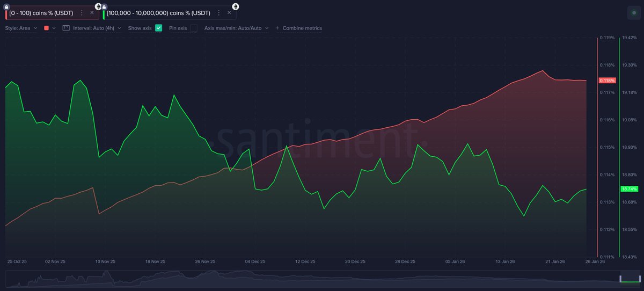The height and width of the screenshot is (291, 644).
Task: Remove the [0 - 100) coins metric
Action: 92,12
